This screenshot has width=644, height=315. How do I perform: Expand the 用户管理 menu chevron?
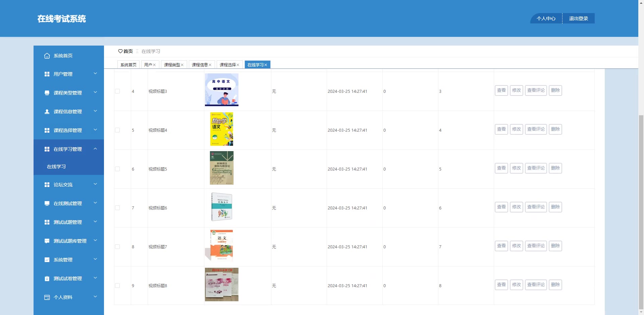pyautogui.click(x=95, y=73)
